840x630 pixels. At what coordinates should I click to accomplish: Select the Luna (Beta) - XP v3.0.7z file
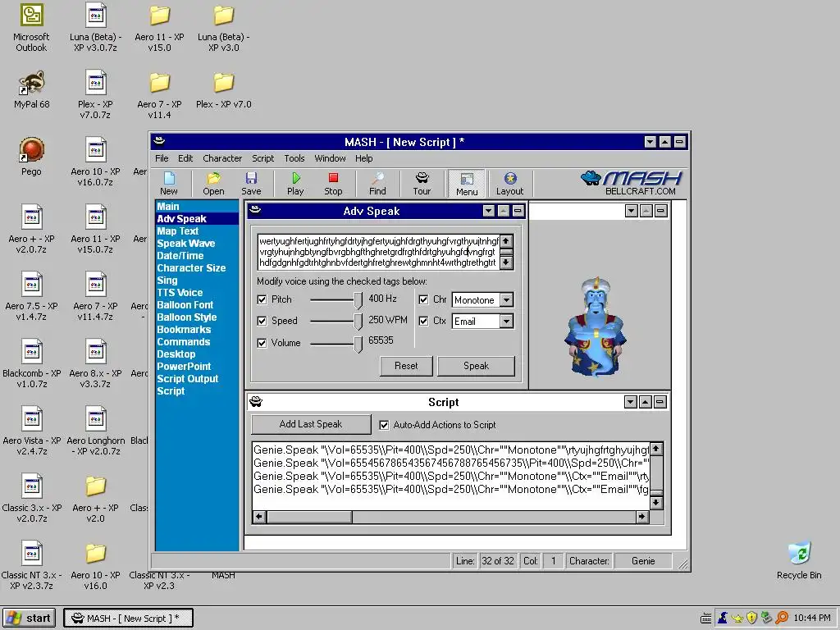(95, 27)
